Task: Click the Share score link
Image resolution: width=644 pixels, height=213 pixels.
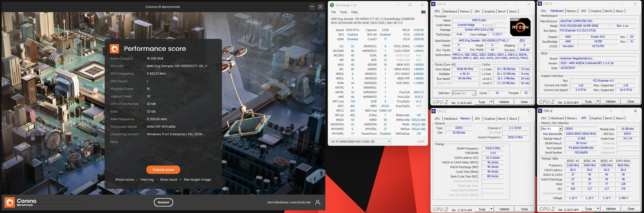Action: [x=124, y=180]
